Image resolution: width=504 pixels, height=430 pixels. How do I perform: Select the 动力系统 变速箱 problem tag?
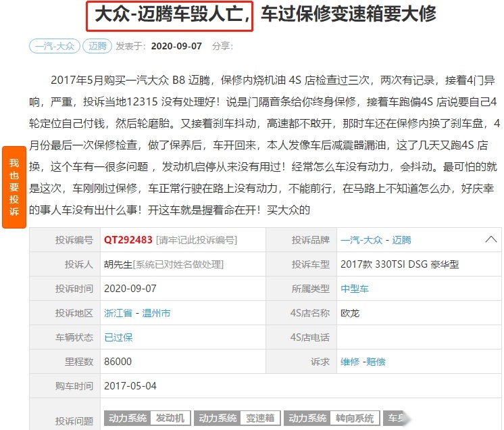pyautogui.click(x=237, y=418)
